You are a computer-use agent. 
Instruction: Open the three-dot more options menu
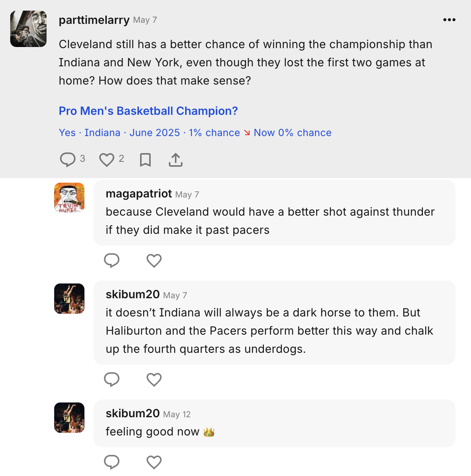tap(449, 20)
